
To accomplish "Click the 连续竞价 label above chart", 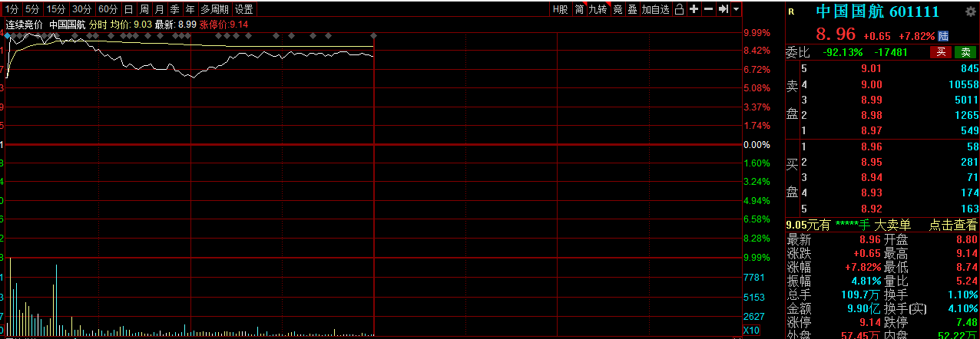I will 25,24.
